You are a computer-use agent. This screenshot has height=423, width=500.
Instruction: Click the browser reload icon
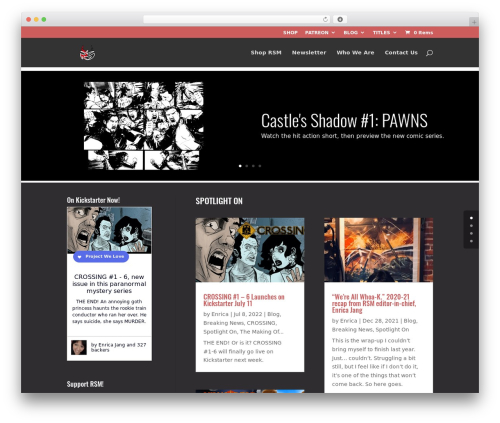(x=325, y=19)
